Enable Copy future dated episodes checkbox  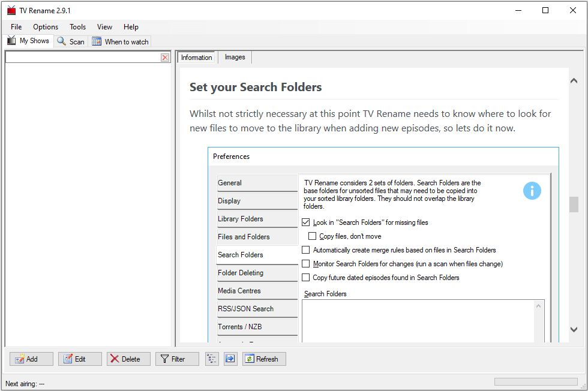coord(305,278)
